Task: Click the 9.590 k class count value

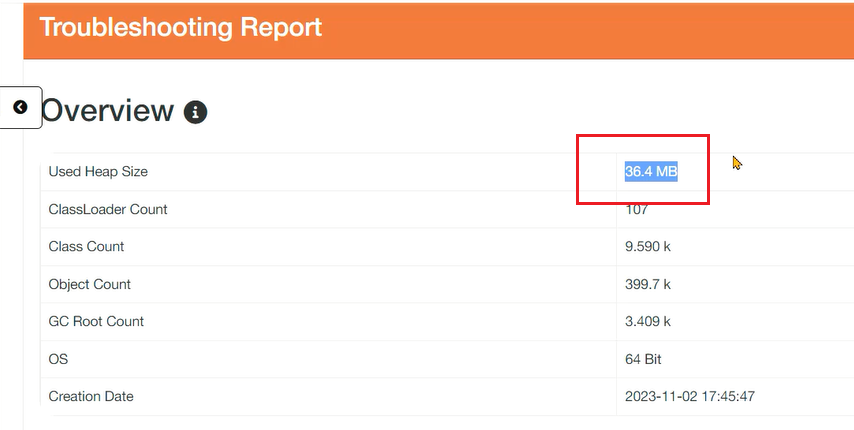Action: [648, 247]
